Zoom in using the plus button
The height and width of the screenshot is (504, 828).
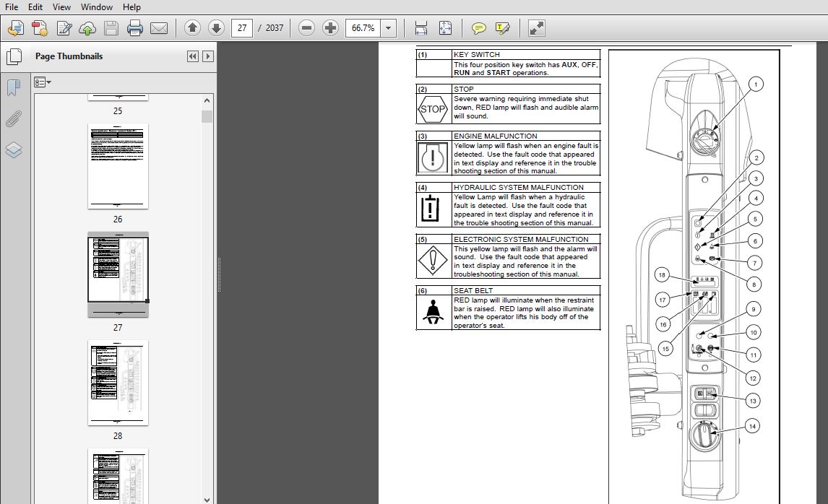pyautogui.click(x=330, y=28)
